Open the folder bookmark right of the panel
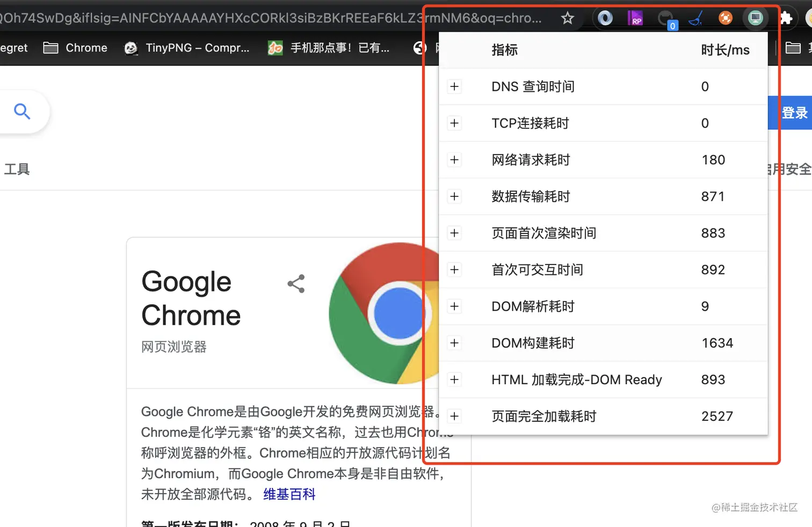812x527 pixels. point(793,48)
